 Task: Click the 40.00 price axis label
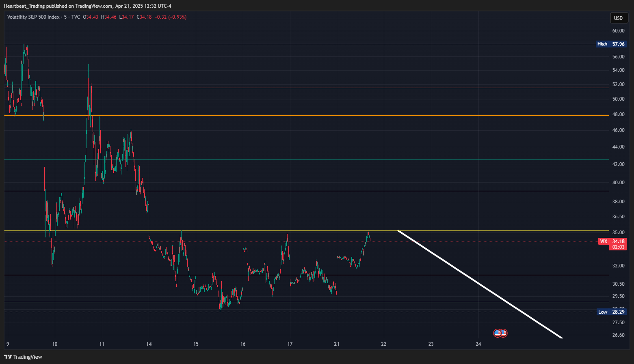(618, 183)
